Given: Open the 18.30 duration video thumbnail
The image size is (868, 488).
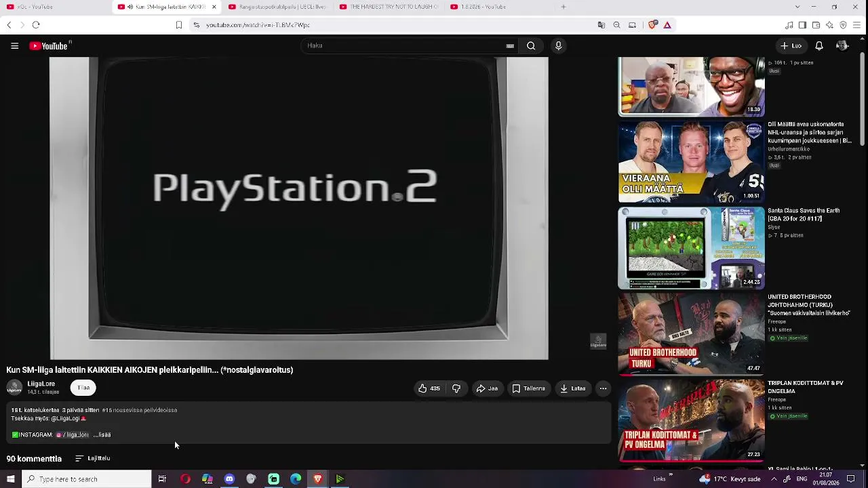Looking at the screenshot, I should [691, 87].
